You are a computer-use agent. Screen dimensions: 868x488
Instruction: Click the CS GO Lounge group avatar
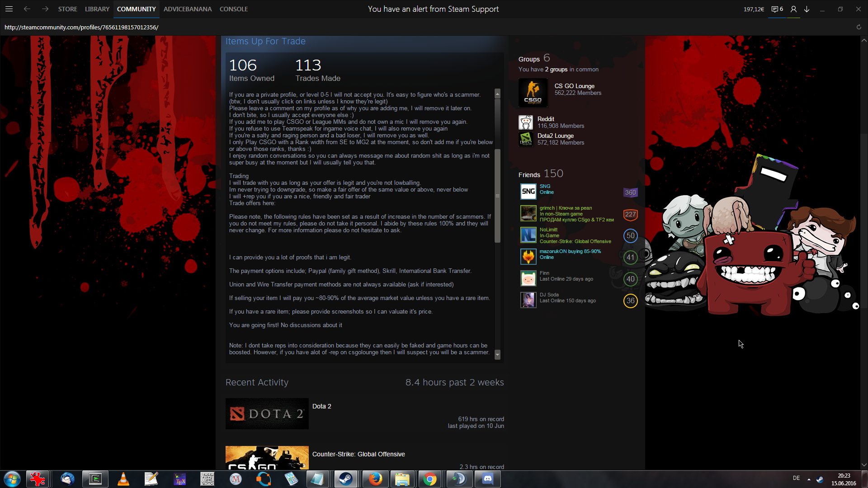tap(533, 93)
